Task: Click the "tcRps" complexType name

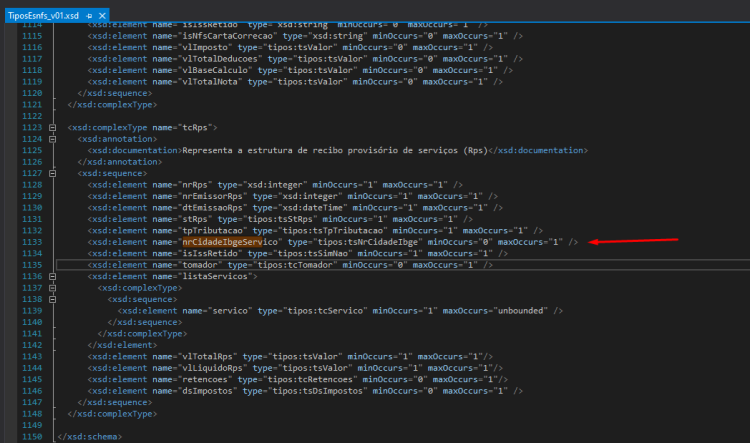Action: tap(195, 128)
